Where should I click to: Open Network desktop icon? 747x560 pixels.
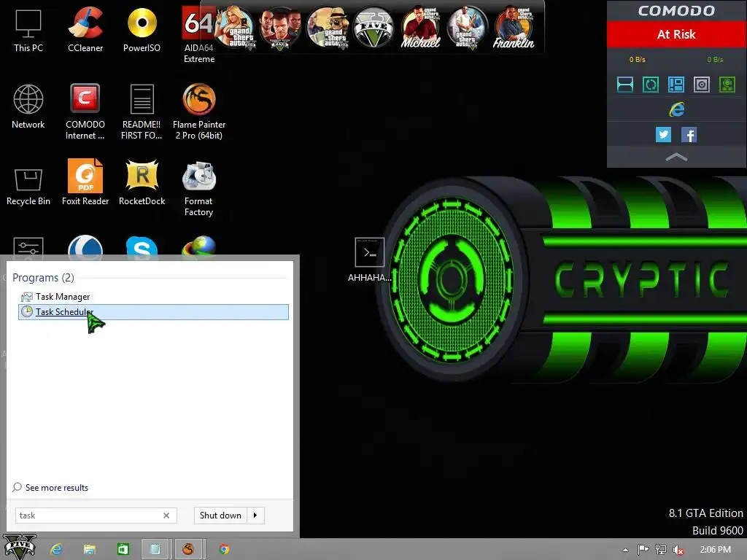28,106
